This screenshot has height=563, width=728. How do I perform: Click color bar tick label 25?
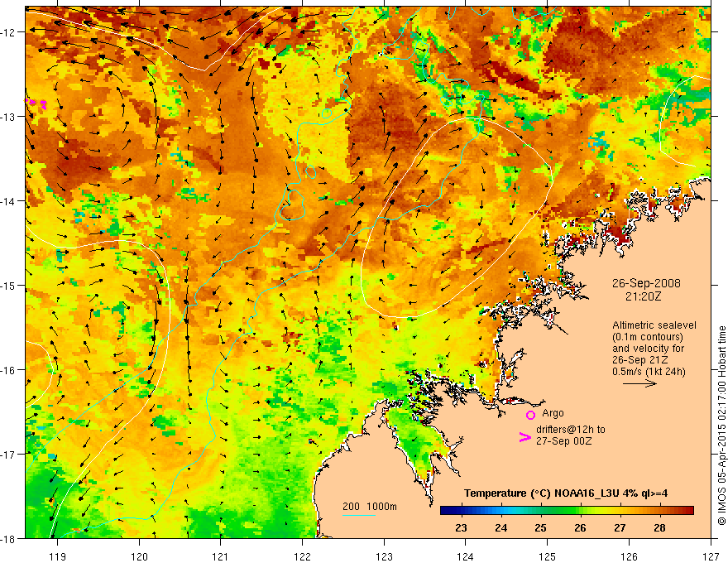[540, 527]
